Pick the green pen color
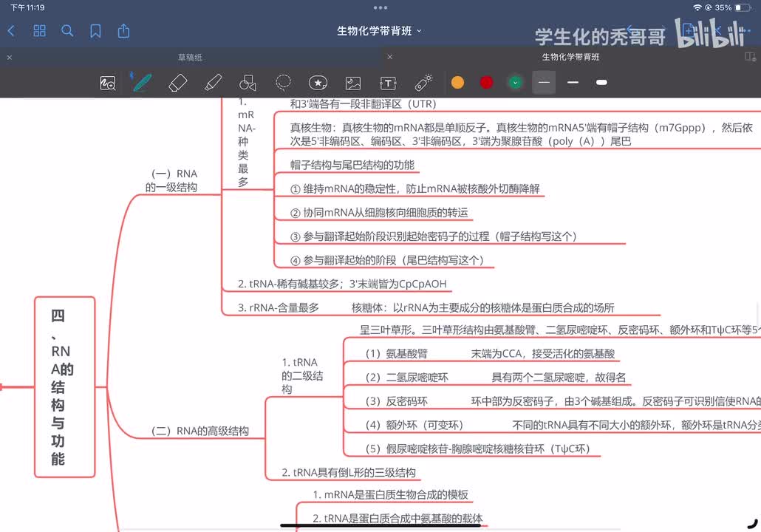The image size is (761, 532). pyautogui.click(x=516, y=83)
